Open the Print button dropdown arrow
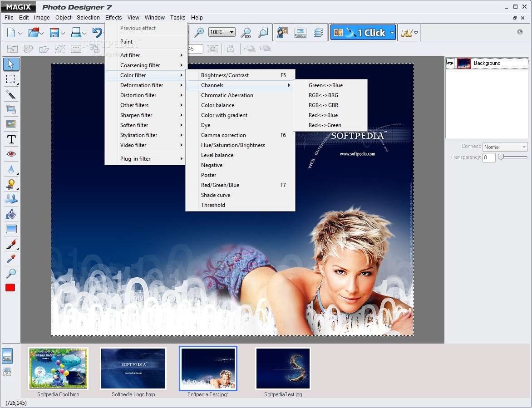The width and height of the screenshot is (532, 408). click(84, 33)
